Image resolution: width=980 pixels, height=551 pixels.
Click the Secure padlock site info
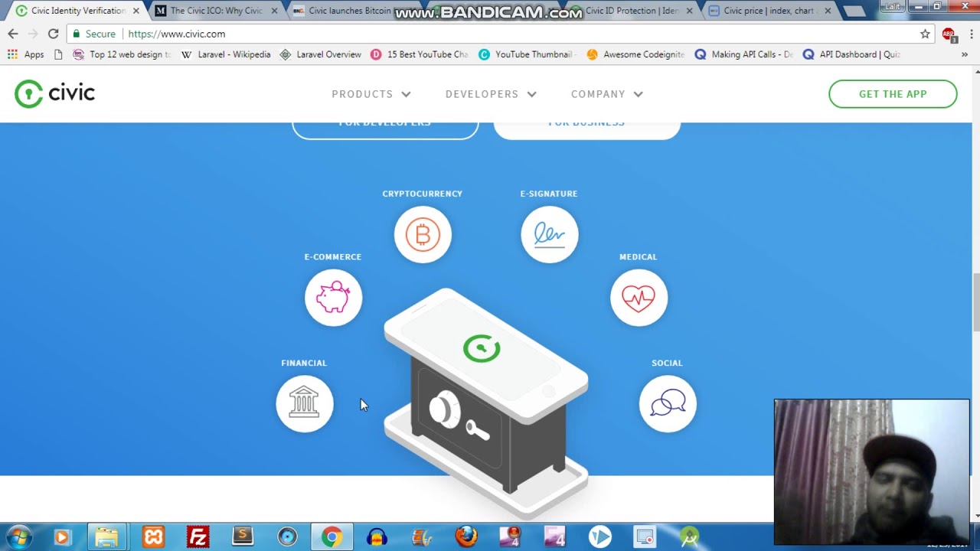93,34
